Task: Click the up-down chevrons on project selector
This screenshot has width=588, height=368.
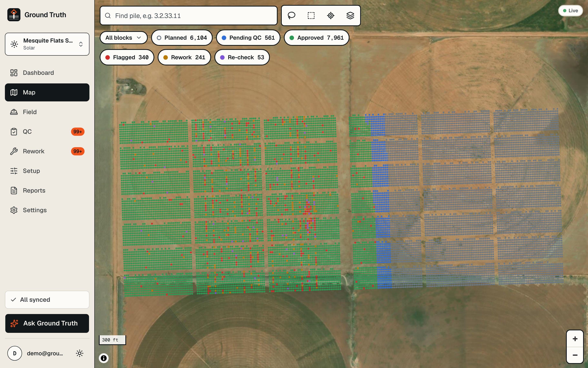Action: click(81, 44)
